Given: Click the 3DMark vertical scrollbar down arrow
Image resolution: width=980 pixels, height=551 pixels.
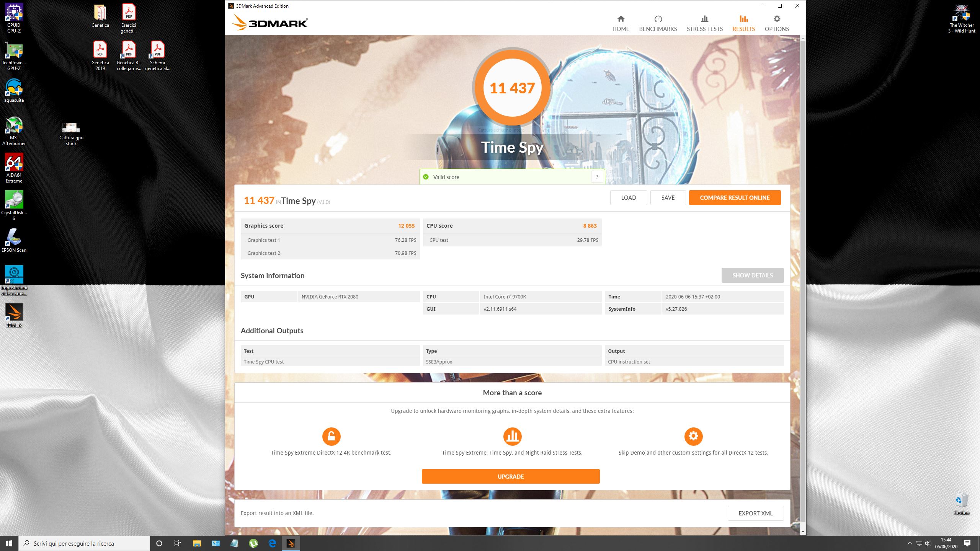Looking at the screenshot, I should [x=803, y=532].
